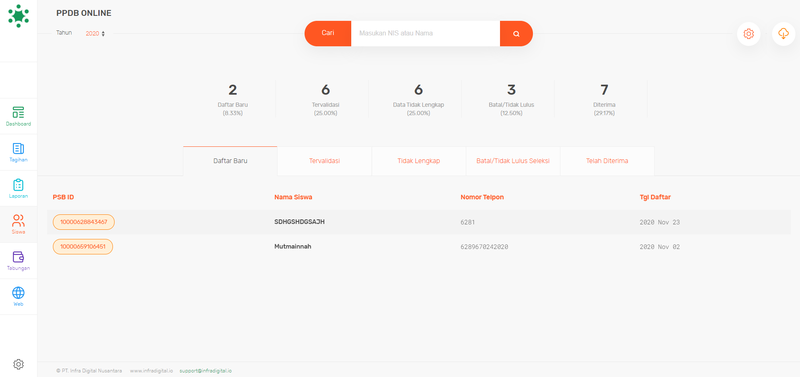Switch to the Tidak Lengkap tab

419,161
